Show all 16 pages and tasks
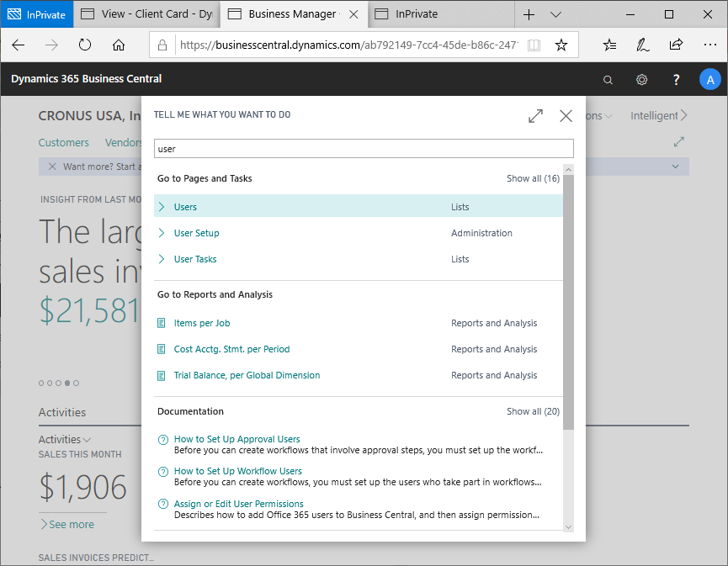728x566 pixels. pos(533,178)
